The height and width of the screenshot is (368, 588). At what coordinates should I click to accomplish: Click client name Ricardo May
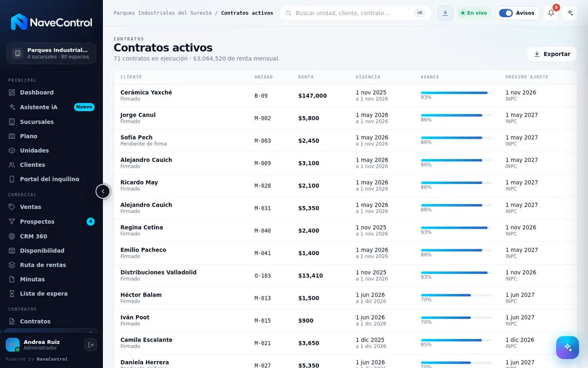(x=139, y=183)
